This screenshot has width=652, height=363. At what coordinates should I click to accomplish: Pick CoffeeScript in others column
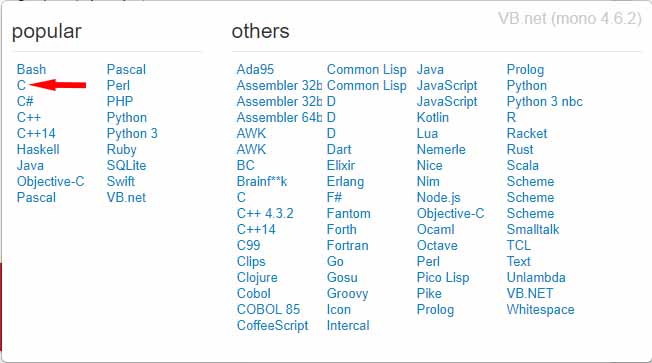coord(272,326)
